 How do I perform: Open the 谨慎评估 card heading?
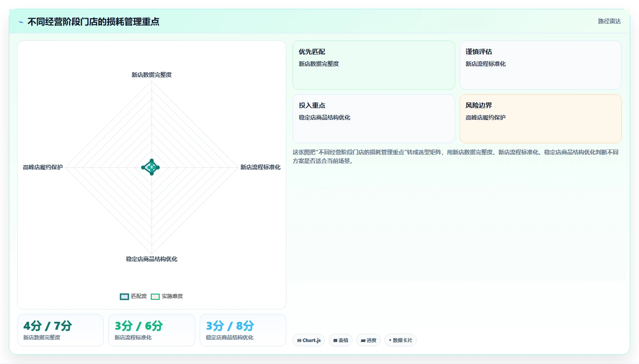[x=479, y=52]
